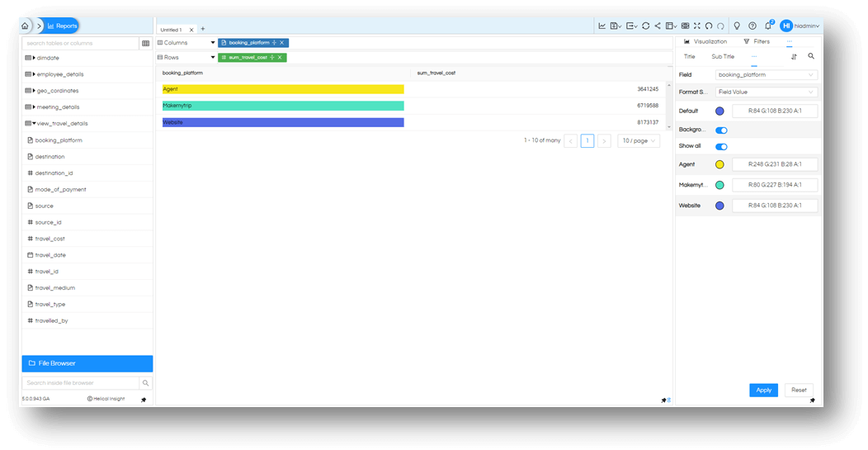Open the lightbulb hints icon
868x450 pixels.
[737, 26]
